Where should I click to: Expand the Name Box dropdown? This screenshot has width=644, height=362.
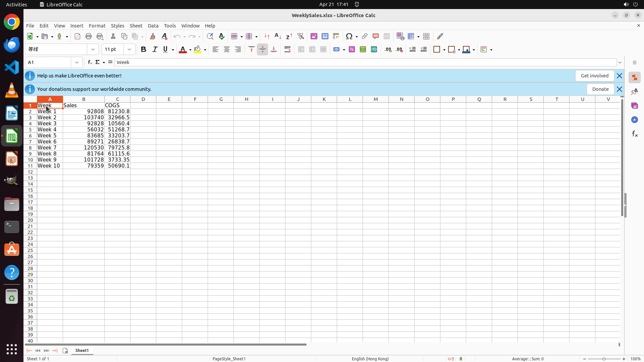(x=77, y=62)
